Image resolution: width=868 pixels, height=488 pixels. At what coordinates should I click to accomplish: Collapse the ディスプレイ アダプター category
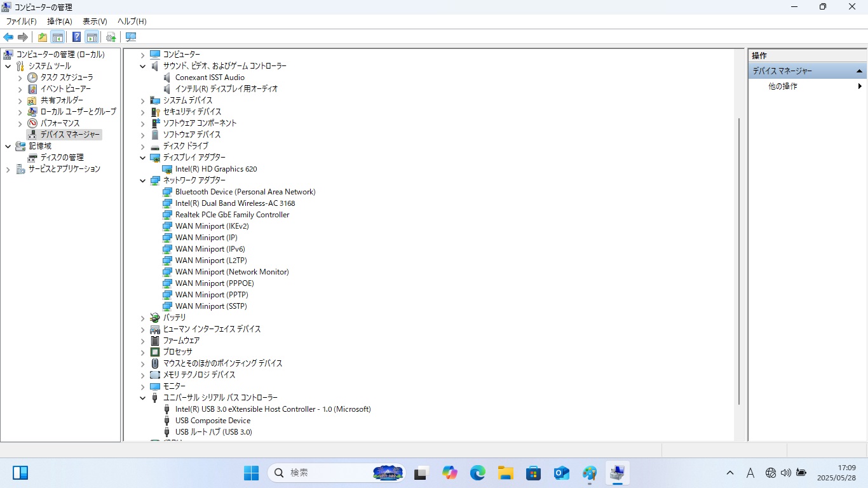[x=143, y=158]
